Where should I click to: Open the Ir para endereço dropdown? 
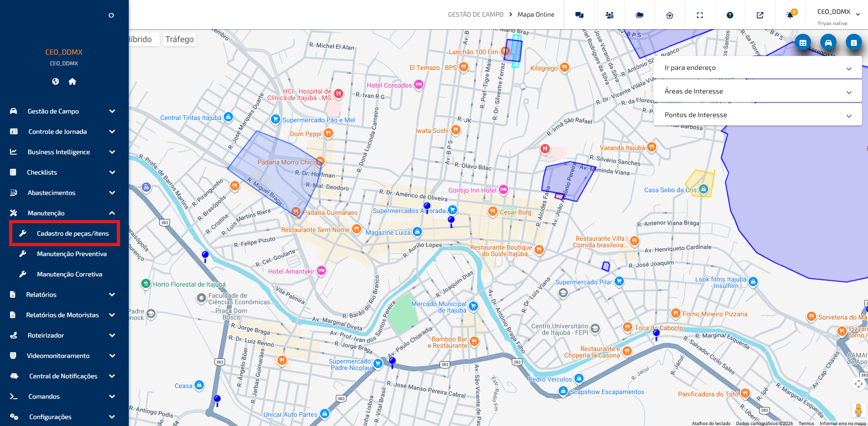[757, 68]
